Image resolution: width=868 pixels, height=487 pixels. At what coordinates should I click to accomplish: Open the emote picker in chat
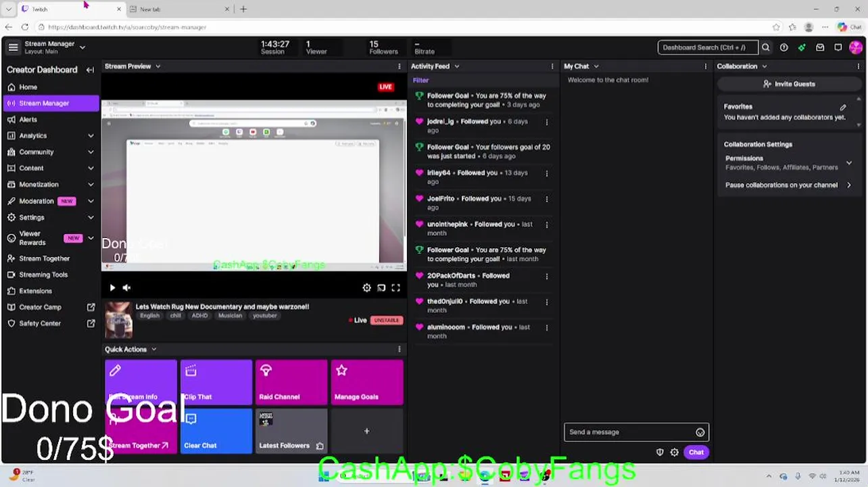700,432
